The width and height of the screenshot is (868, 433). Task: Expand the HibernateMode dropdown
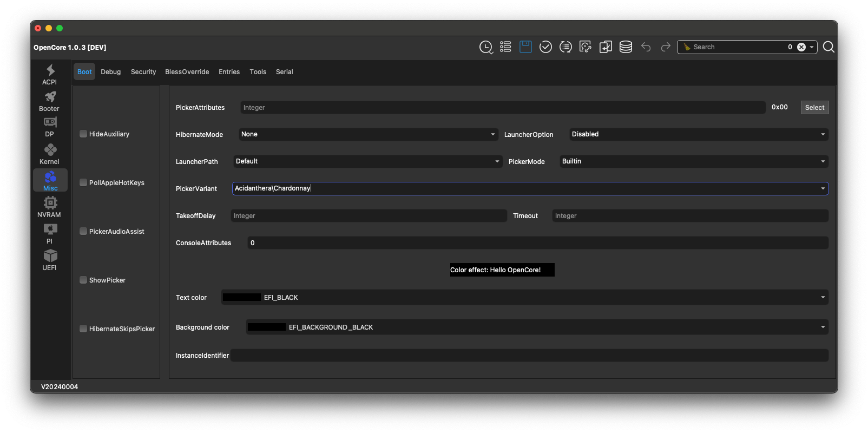(x=368, y=134)
